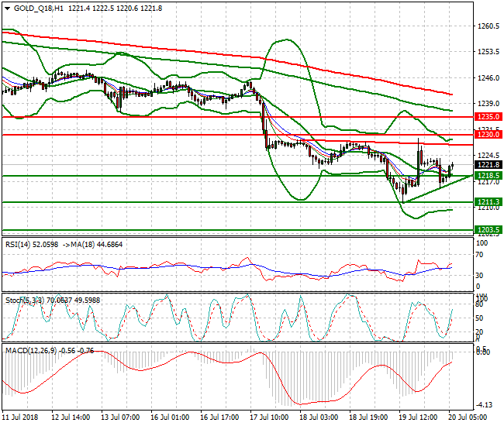The height and width of the screenshot is (426, 504).
Task: Select the MACD -4.13 scale value
Action: [484, 405]
